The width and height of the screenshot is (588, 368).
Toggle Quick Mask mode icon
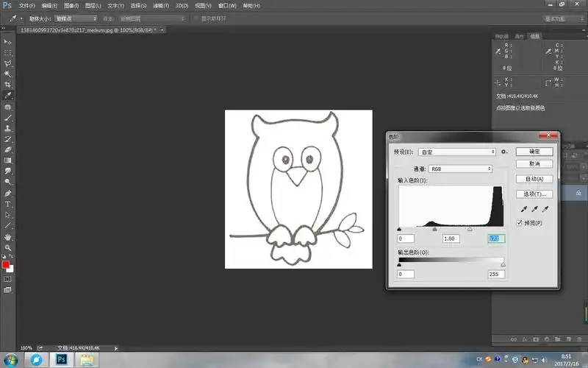click(7, 280)
